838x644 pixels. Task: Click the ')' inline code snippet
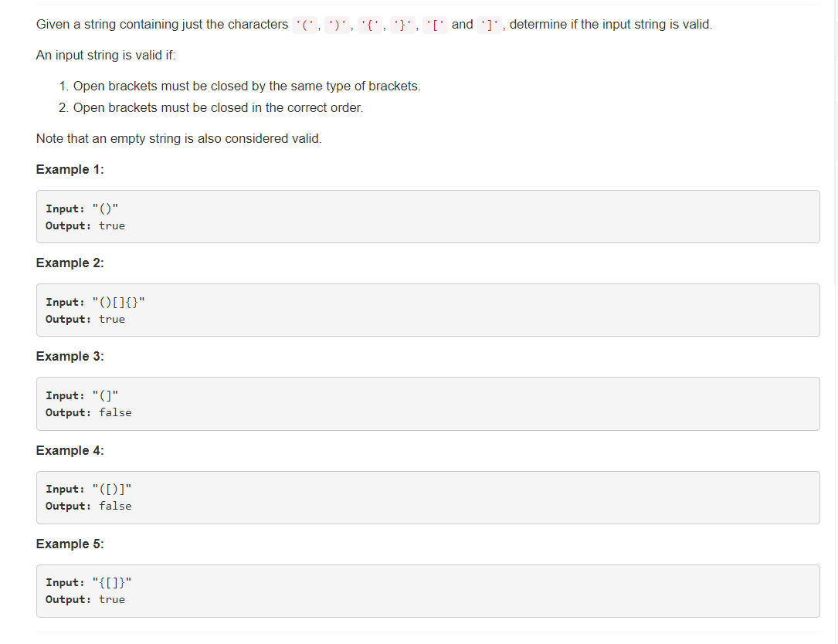tap(338, 25)
